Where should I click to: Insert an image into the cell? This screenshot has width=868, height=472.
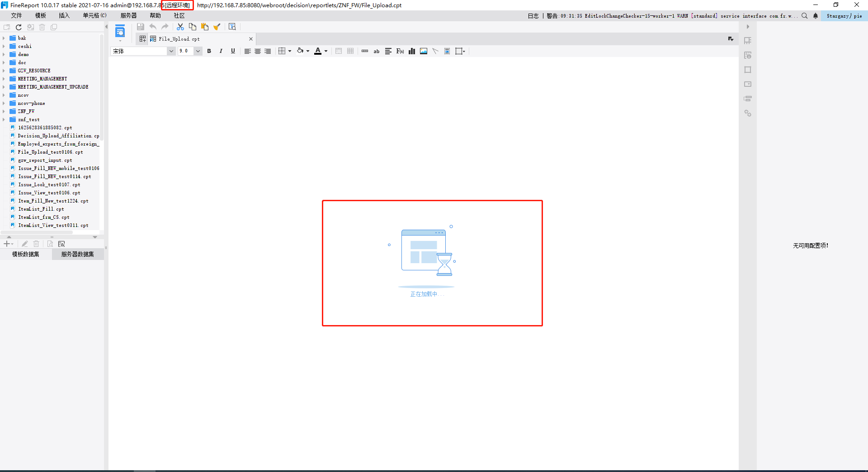(x=424, y=51)
